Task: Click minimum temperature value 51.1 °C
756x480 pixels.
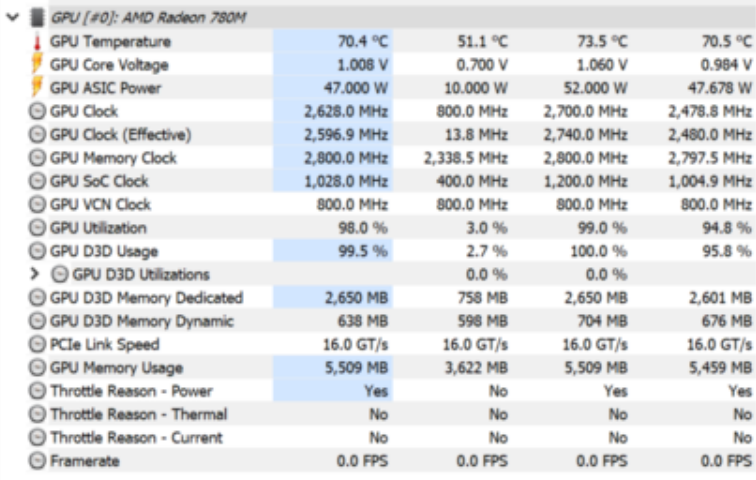Action: (x=483, y=42)
